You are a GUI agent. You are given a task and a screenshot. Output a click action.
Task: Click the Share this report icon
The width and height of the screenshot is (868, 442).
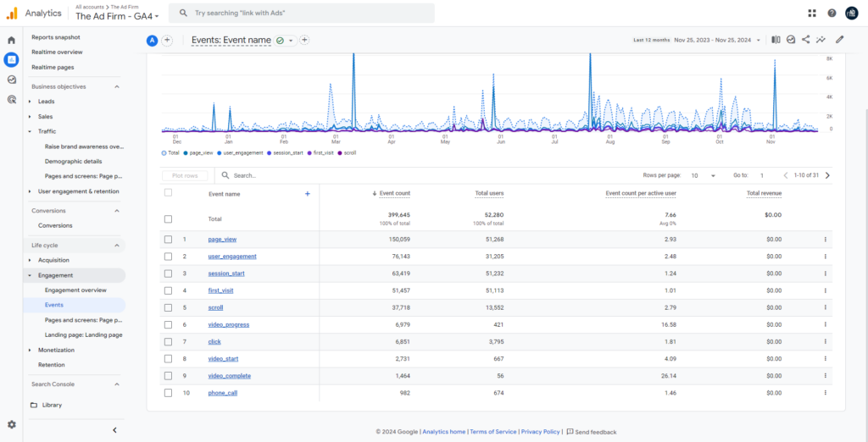[805, 39]
